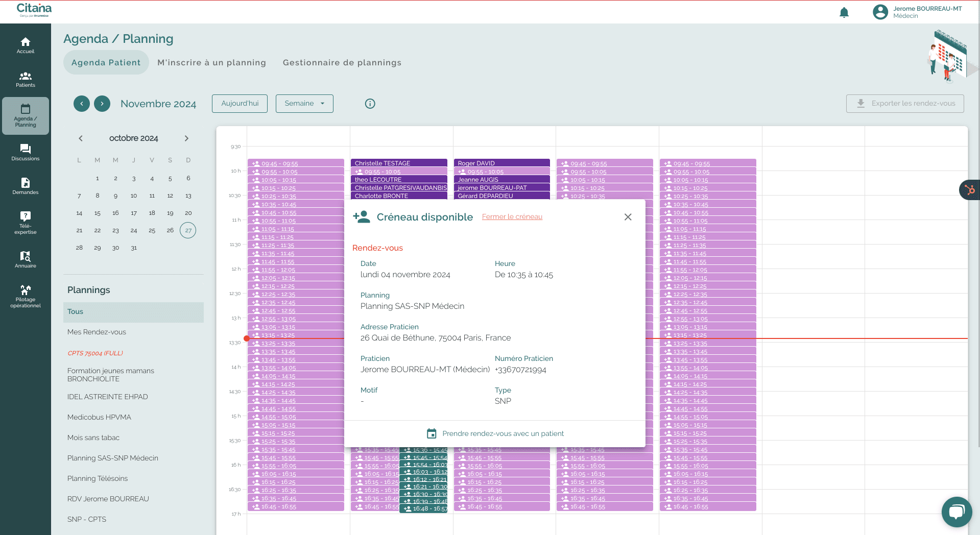This screenshot has height=535, width=980.
Task: Open theo LECOUTRE appointment
Action: [x=399, y=180]
